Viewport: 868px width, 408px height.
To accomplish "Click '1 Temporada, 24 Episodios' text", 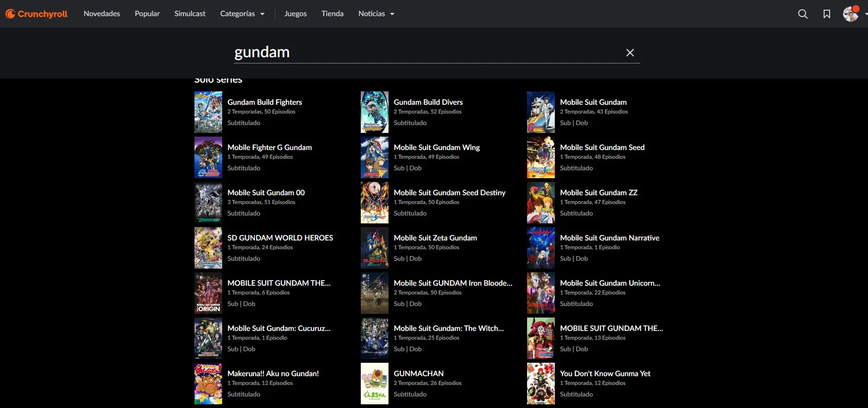I will click(x=260, y=247).
